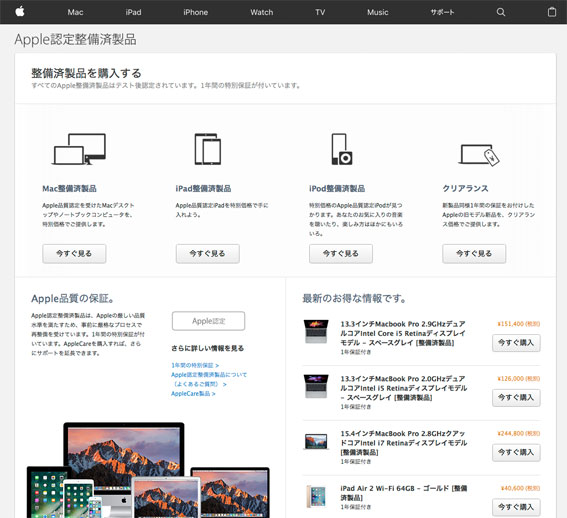Click the ¥244,800 price
567x518 pixels.
[x=519, y=433]
